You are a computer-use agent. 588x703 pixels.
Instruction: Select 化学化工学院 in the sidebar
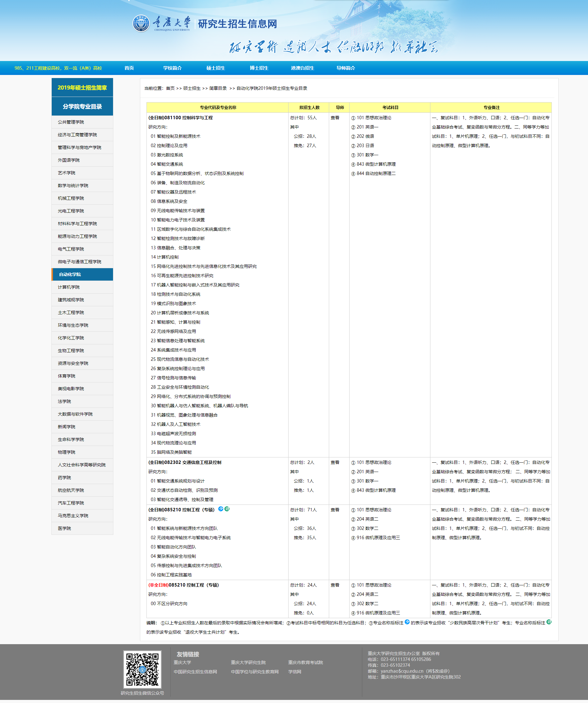82,338
